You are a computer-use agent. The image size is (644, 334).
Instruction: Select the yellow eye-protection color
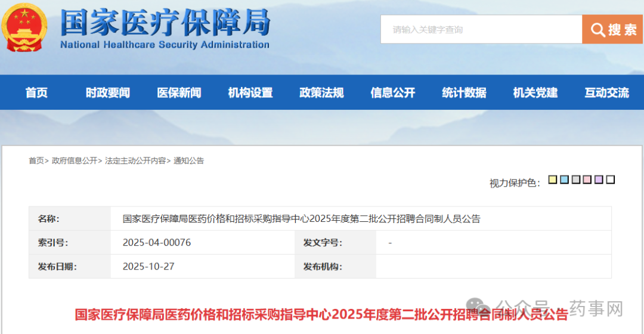coord(553,180)
